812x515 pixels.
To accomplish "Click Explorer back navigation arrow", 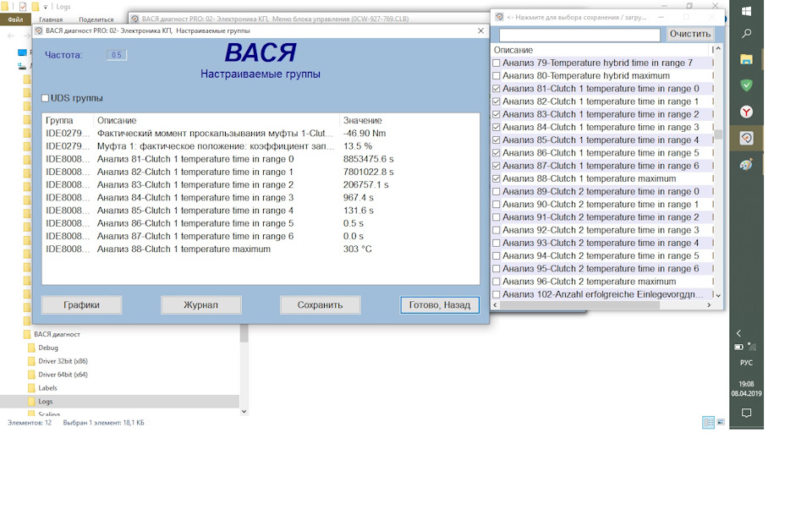I will (x=11, y=36).
